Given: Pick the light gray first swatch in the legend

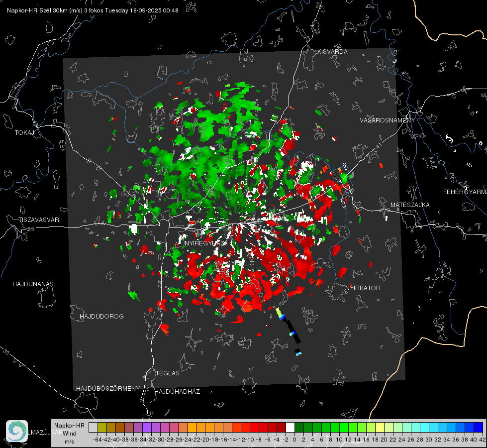Looking at the screenshot, I should point(93,427).
